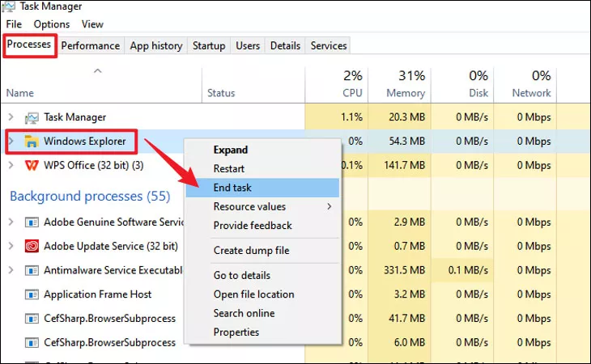Switch to the Processes tab
Viewport: 591px width, 364px height.
pos(29,44)
